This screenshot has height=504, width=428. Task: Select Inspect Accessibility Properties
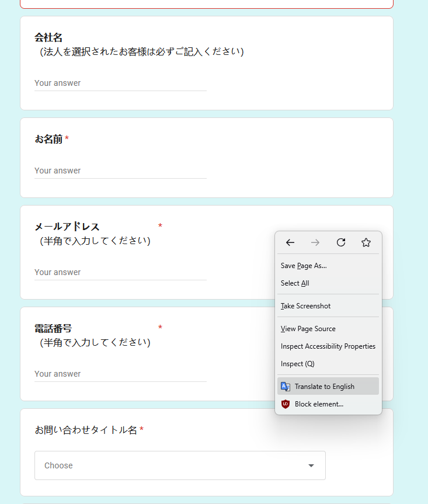coord(328,346)
